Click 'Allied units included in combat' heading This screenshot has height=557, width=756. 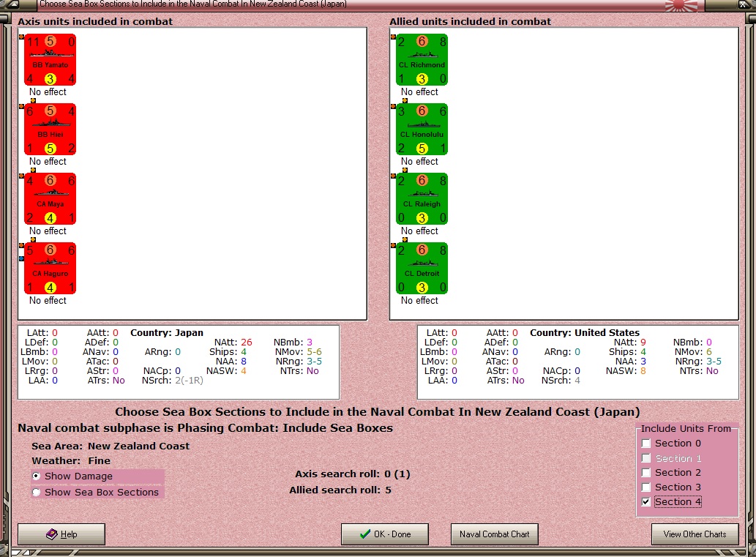tap(470, 22)
